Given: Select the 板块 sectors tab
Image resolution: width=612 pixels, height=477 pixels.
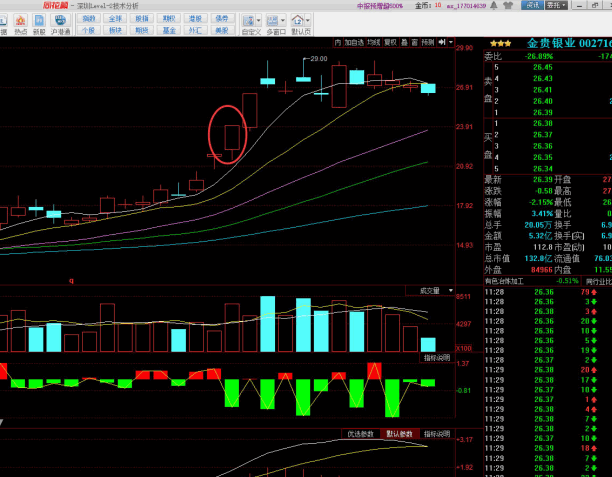Looking at the screenshot, I should coord(116,30).
